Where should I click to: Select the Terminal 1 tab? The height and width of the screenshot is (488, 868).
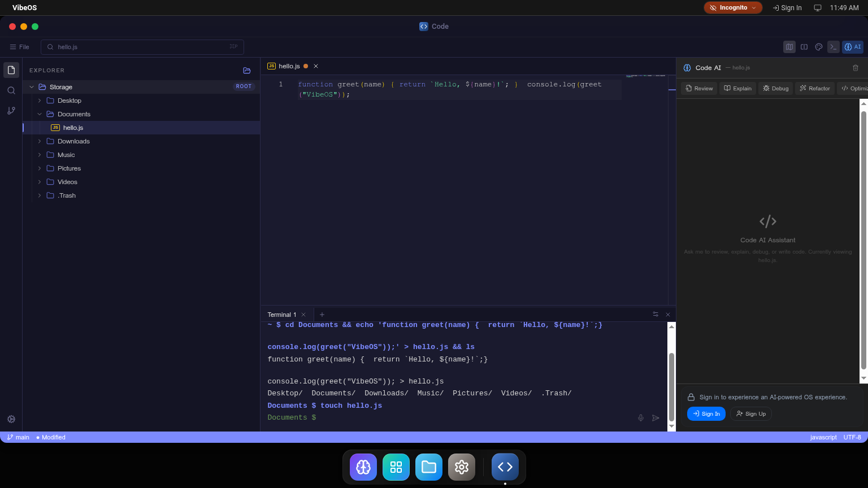[281, 315]
